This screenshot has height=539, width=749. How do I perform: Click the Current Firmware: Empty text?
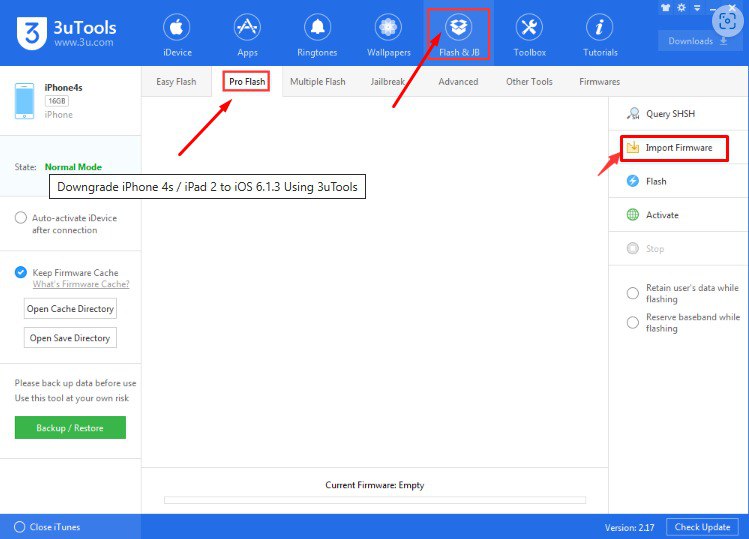pos(374,485)
